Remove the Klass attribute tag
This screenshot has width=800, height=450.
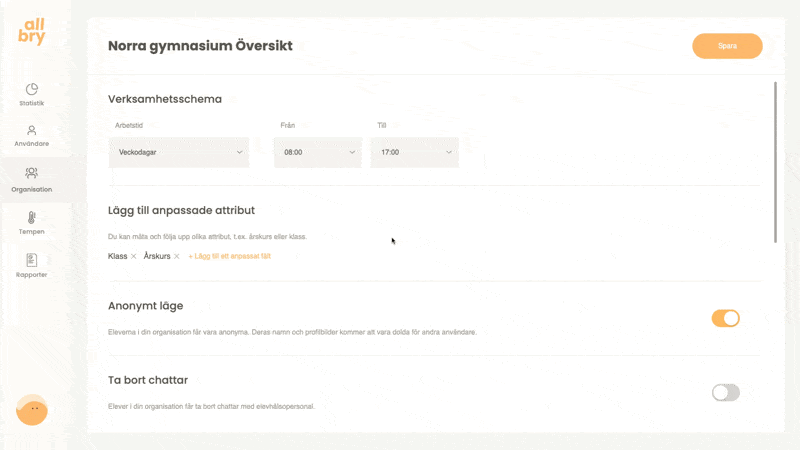[133, 257]
